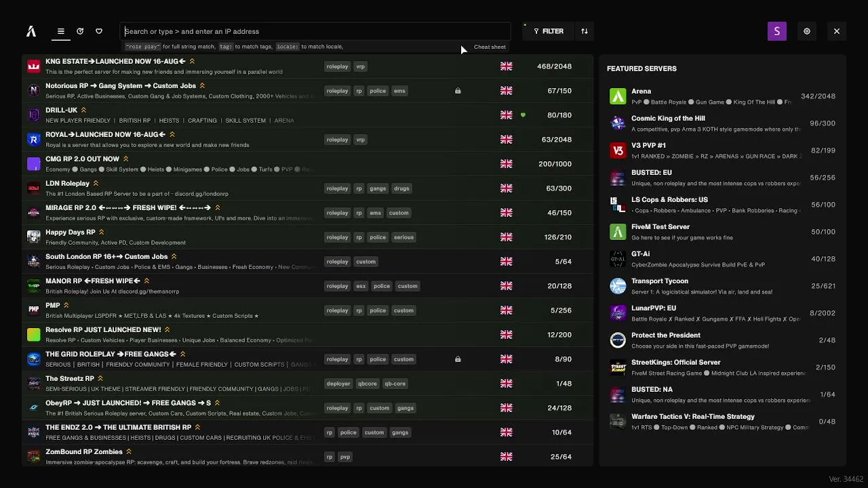This screenshot has width=868, height=488.
Task: Focus the server search input field
Action: [315, 31]
